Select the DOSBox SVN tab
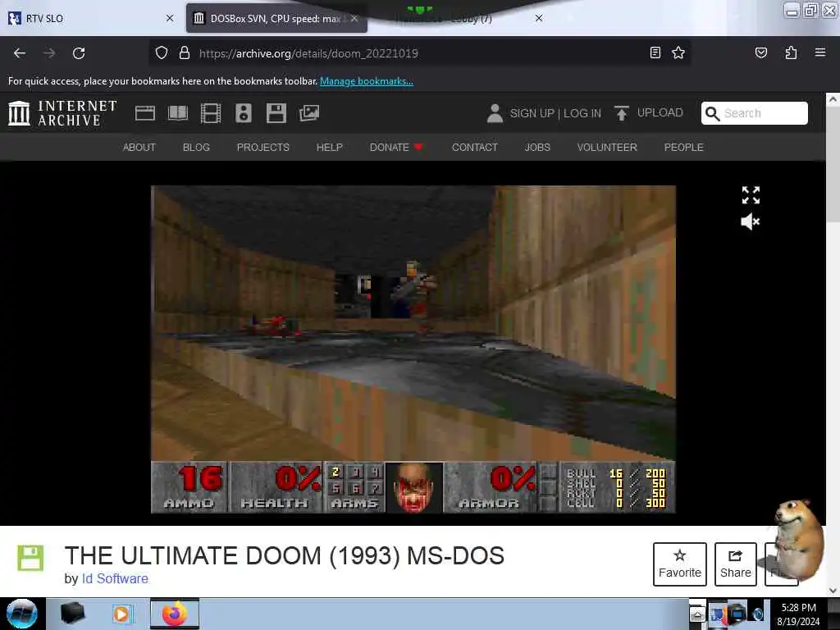Image resolution: width=840 pixels, height=630 pixels. (268, 18)
